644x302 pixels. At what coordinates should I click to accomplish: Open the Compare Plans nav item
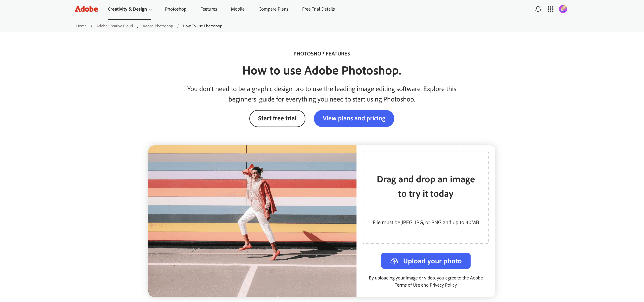[x=273, y=9]
